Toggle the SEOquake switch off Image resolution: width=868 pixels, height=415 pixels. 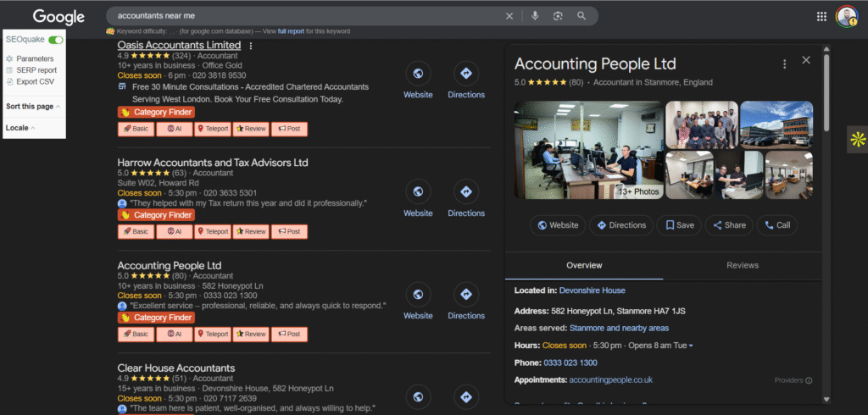(56, 40)
